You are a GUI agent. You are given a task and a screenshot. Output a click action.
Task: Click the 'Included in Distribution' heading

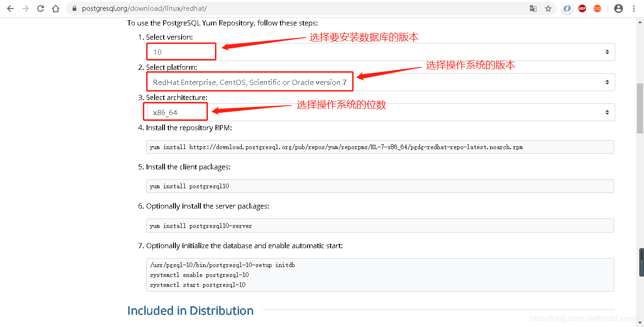(190, 310)
